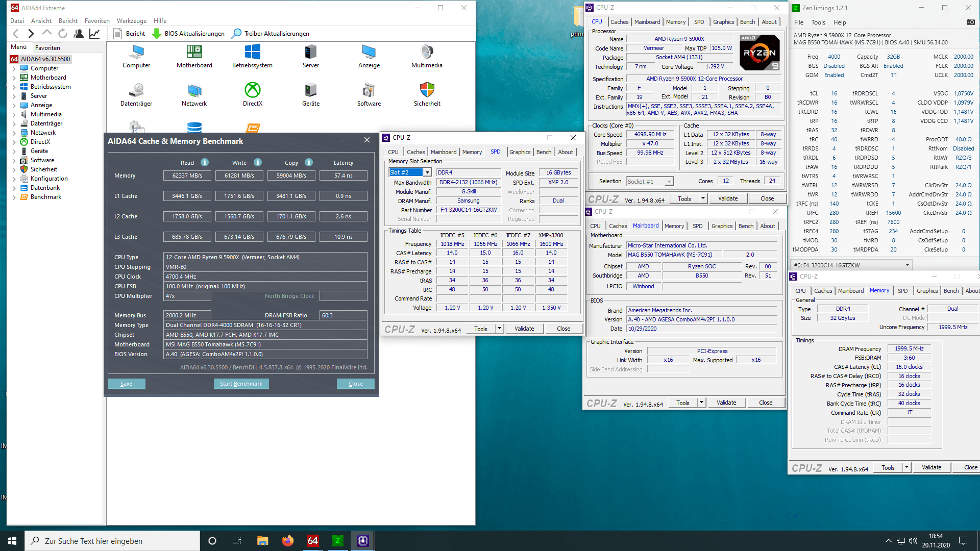This screenshot has width=980, height=551.
Task: Open the Memory Slot Selection dropdown
Action: point(410,172)
